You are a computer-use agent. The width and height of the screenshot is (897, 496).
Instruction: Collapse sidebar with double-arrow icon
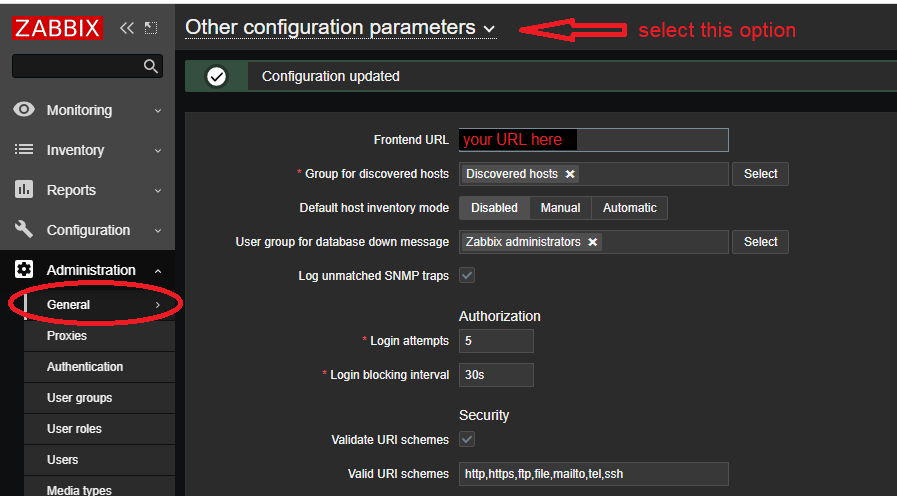click(x=127, y=28)
